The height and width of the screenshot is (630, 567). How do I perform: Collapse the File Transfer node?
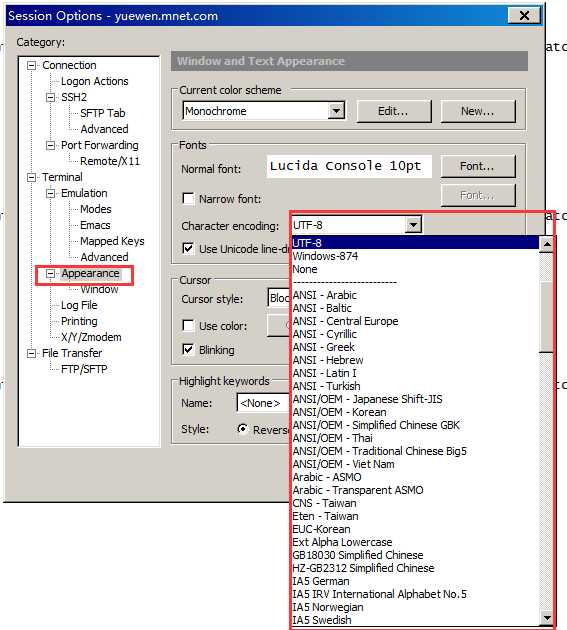31,354
